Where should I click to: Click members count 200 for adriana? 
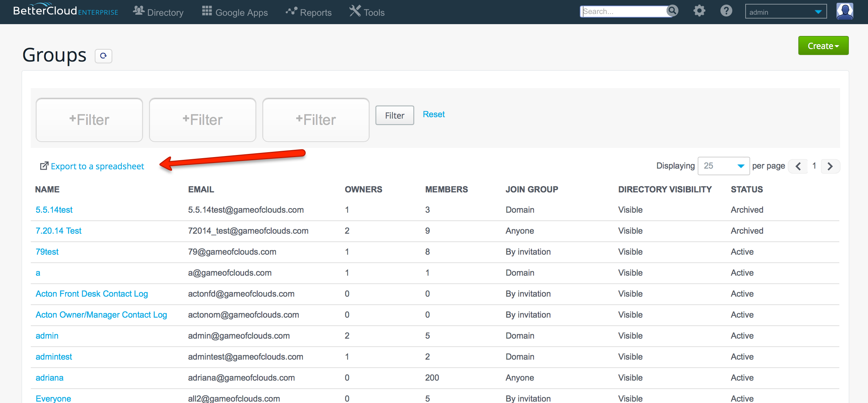coord(432,377)
